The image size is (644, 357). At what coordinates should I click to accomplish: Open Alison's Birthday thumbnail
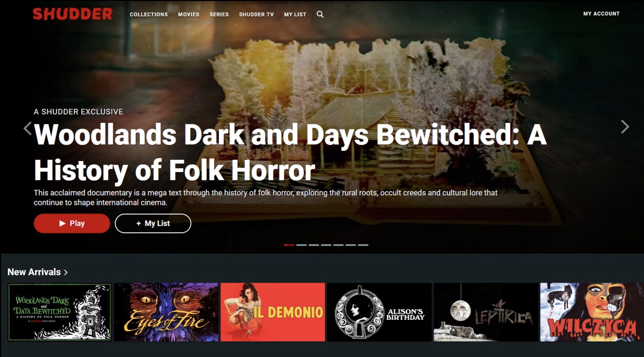coord(379,312)
